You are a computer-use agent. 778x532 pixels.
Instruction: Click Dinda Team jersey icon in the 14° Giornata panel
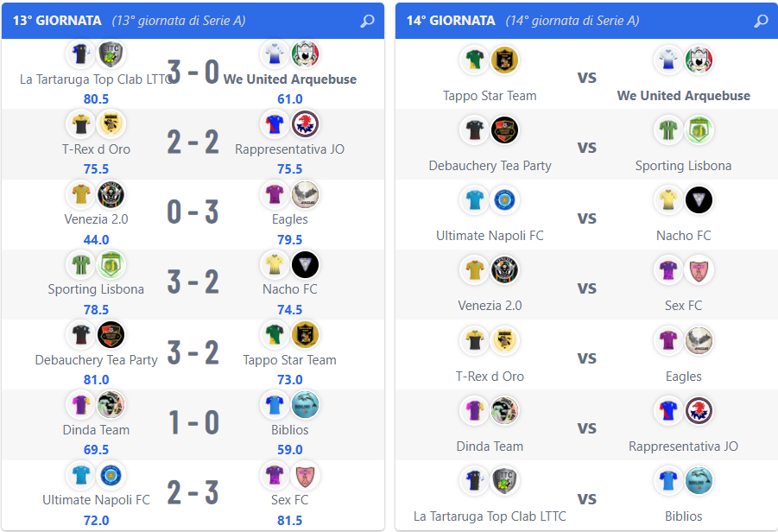point(474,410)
